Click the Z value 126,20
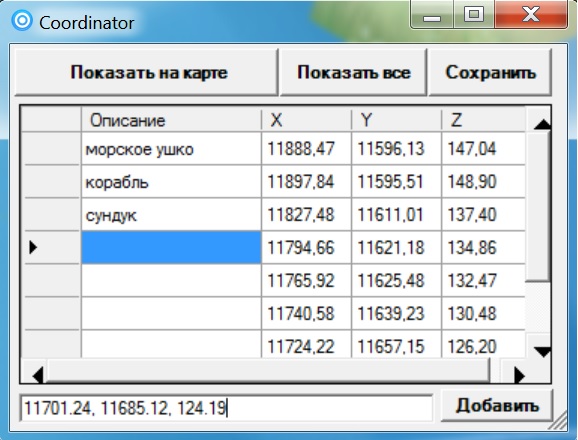This screenshot has height=440, width=578. tap(483, 345)
